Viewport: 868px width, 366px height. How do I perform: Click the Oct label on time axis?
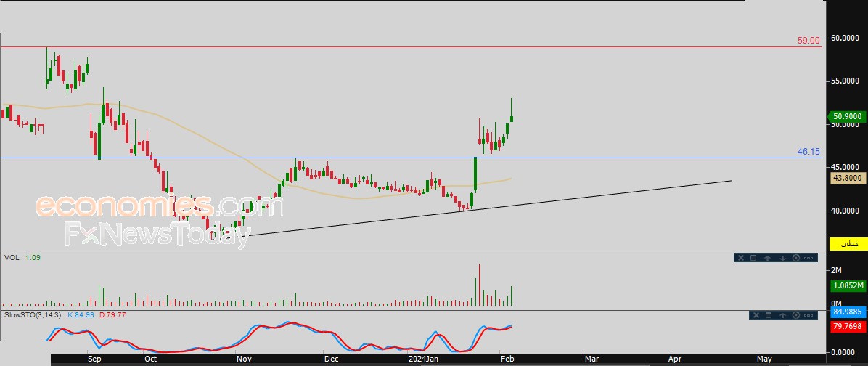[x=150, y=359]
